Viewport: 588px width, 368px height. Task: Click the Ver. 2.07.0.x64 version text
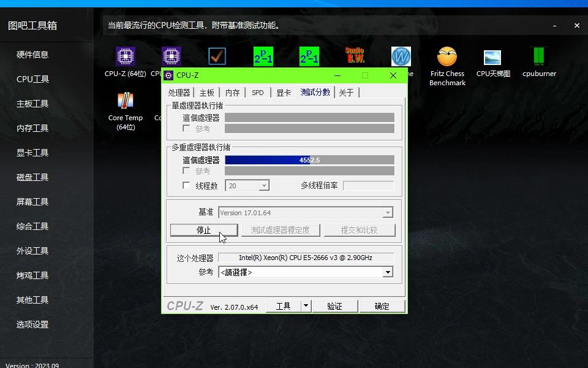(234, 307)
